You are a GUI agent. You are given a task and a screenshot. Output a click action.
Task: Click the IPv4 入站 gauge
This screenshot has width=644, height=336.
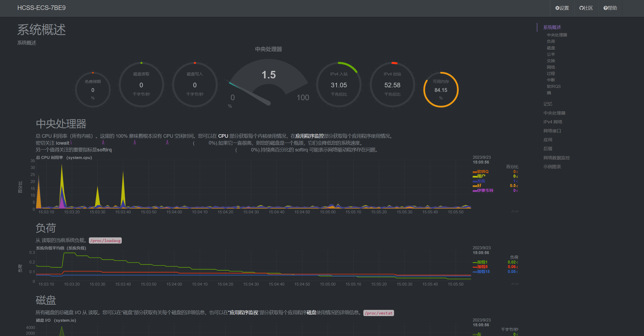(x=339, y=85)
